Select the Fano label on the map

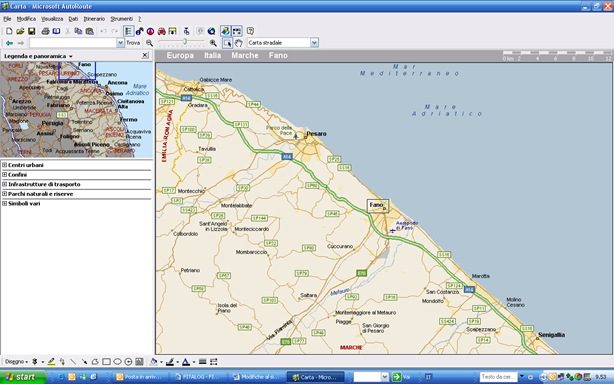click(377, 206)
